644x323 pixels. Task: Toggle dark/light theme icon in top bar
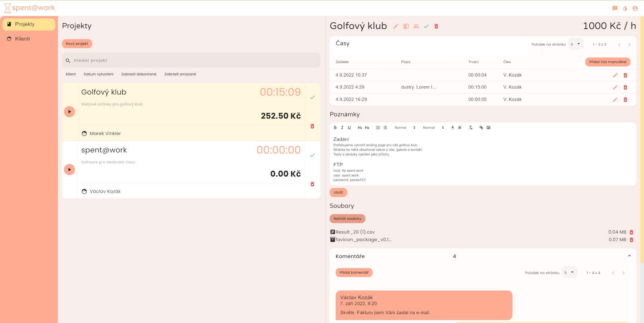[x=625, y=8]
